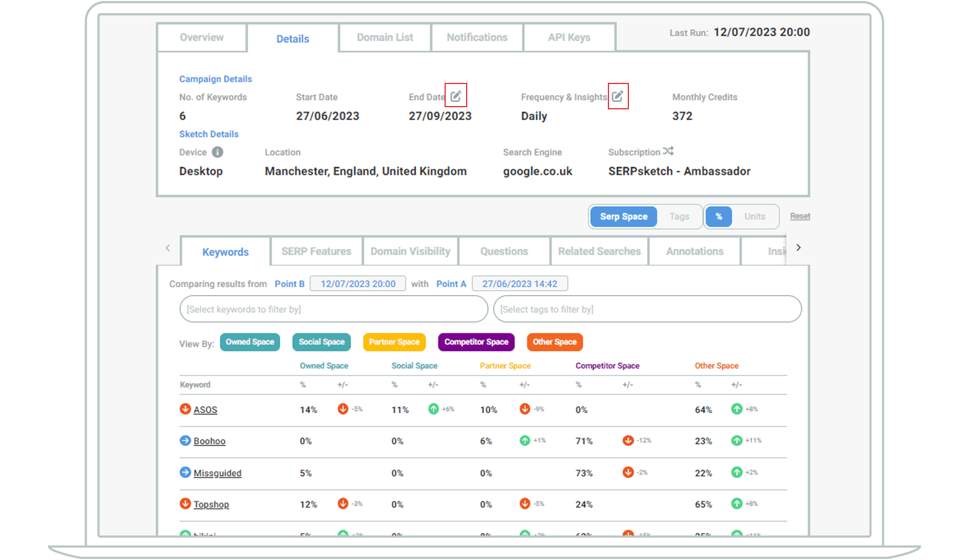Click Missguided Other Space +2% up icon
Viewport: 970px width, 560px height.
[737, 472]
